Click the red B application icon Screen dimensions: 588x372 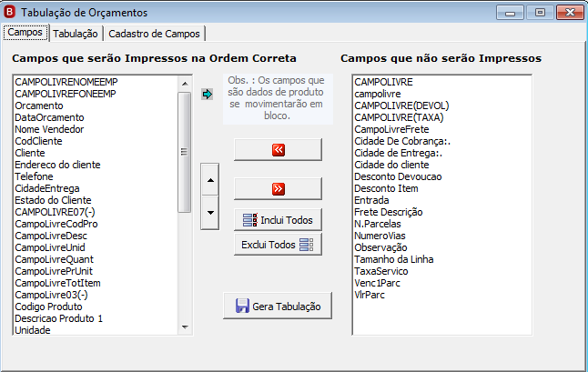(9, 12)
